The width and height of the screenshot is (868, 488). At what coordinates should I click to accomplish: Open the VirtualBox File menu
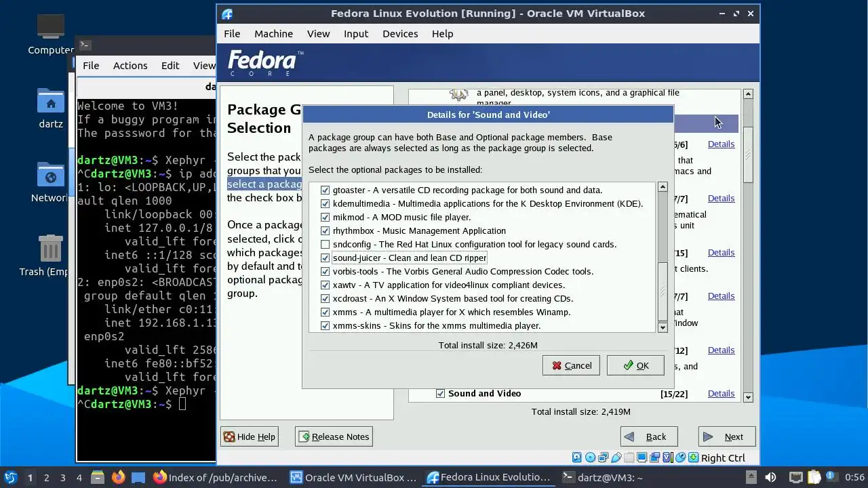click(232, 33)
